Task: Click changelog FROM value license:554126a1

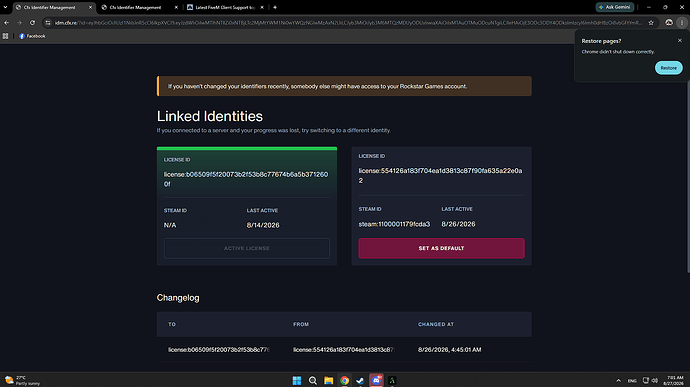Action: pyautogui.click(x=344, y=350)
